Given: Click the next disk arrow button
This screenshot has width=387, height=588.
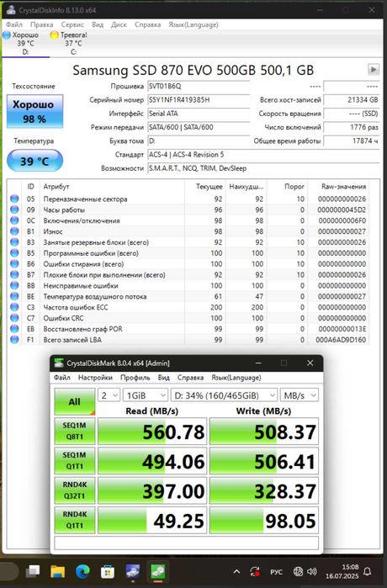Looking at the screenshot, I should click(374, 69).
